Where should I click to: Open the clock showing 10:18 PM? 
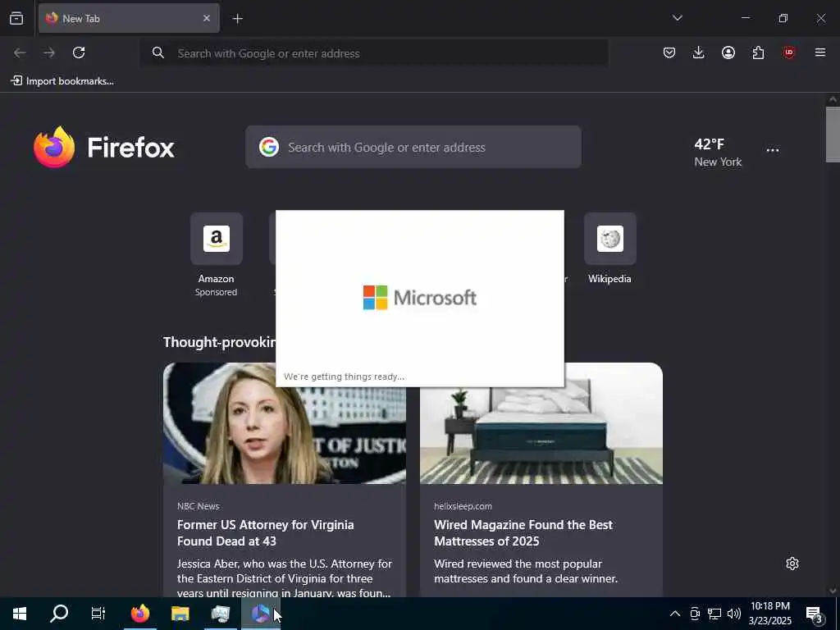point(770,614)
